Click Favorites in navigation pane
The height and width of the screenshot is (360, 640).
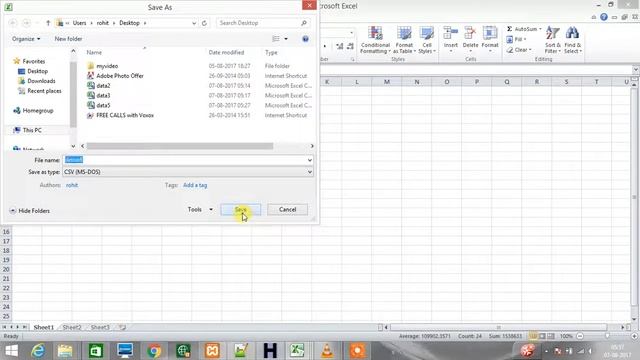33,61
